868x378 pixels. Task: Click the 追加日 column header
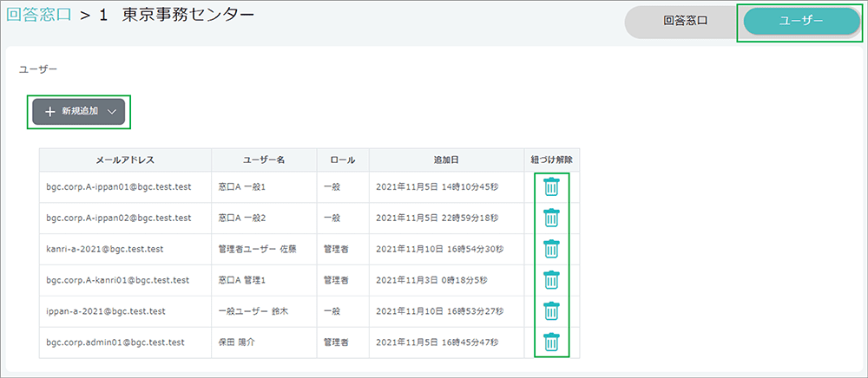tap(446, 160)
